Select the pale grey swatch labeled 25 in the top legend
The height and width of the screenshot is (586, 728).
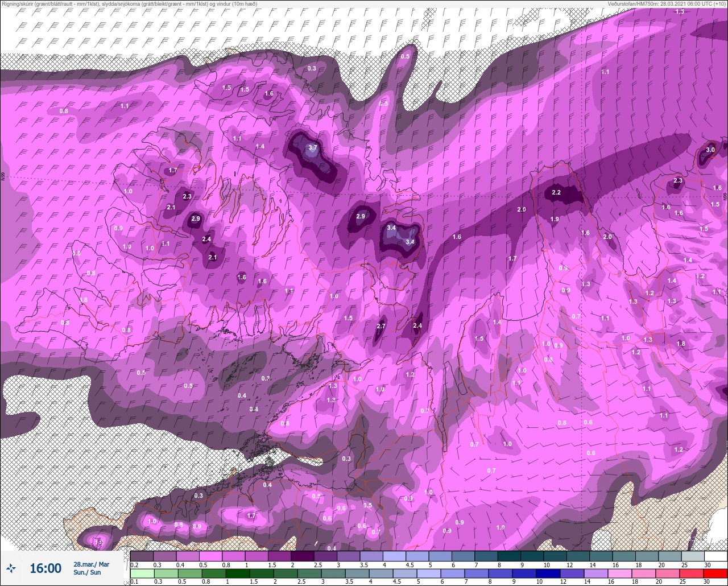(693, 556)
